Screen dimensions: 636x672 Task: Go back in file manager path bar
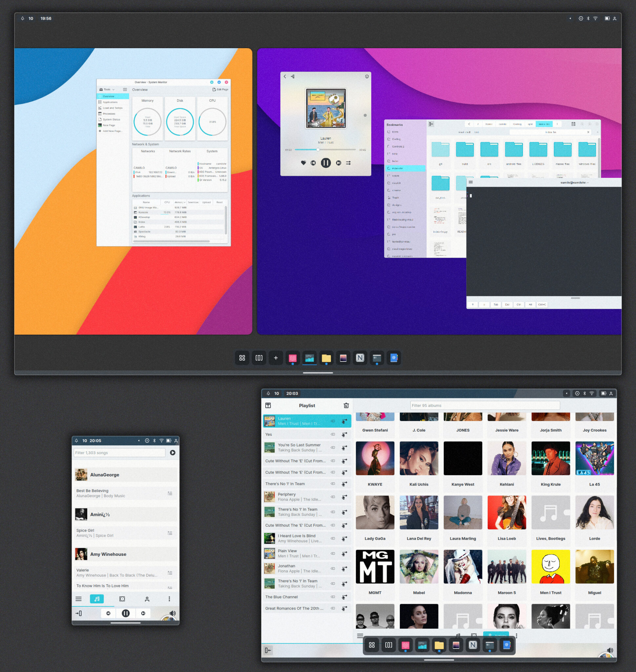pos(469,124)
